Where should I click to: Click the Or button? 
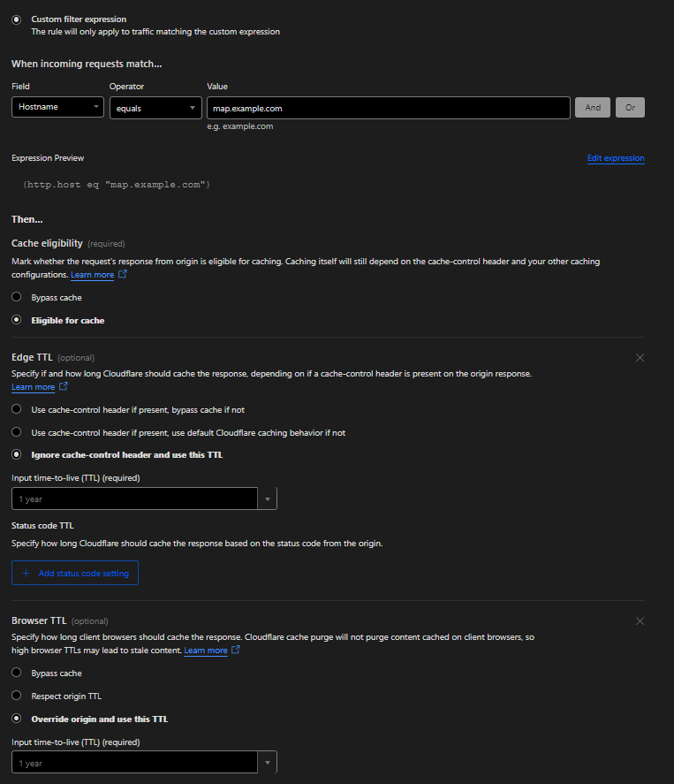[x=630, y=108]
